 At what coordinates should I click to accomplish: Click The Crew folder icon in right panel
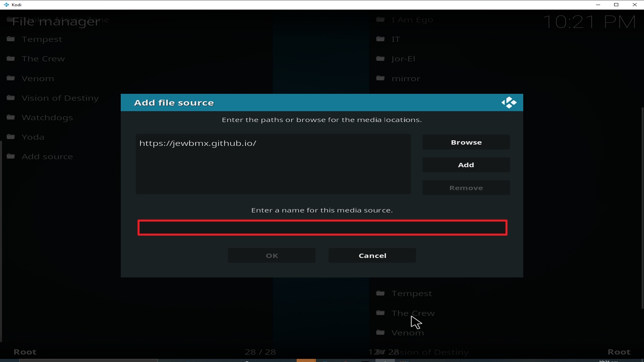coord(380,313)
